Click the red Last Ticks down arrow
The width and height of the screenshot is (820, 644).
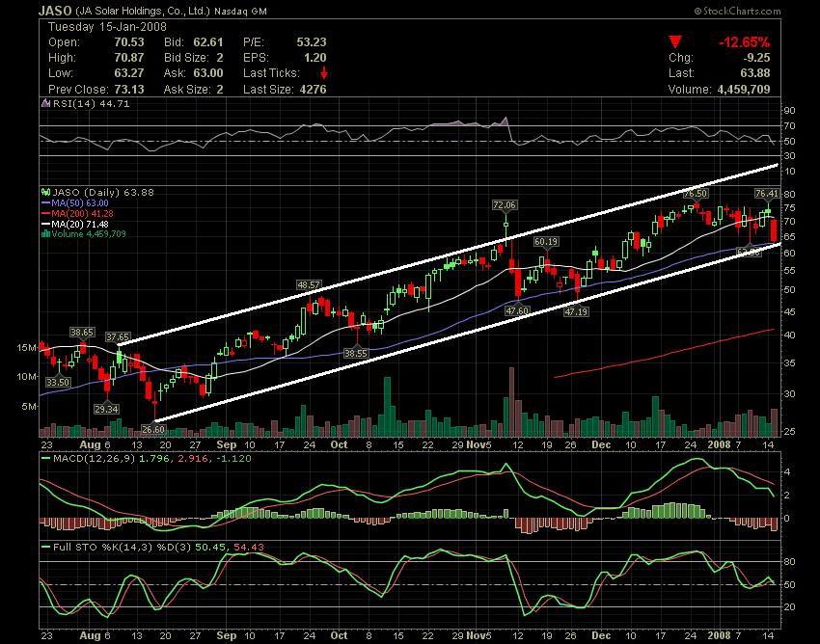tap(324, 72)
